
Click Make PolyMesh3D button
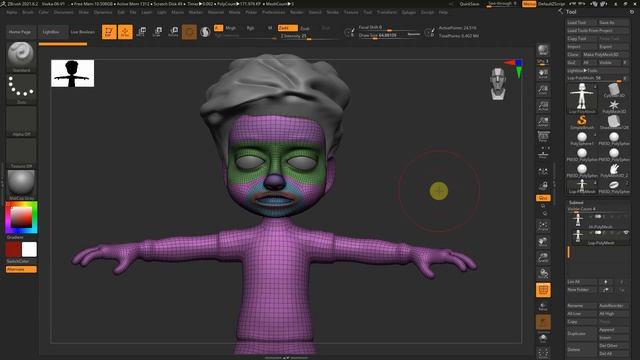pyautogui.click(x=606, y=54)
